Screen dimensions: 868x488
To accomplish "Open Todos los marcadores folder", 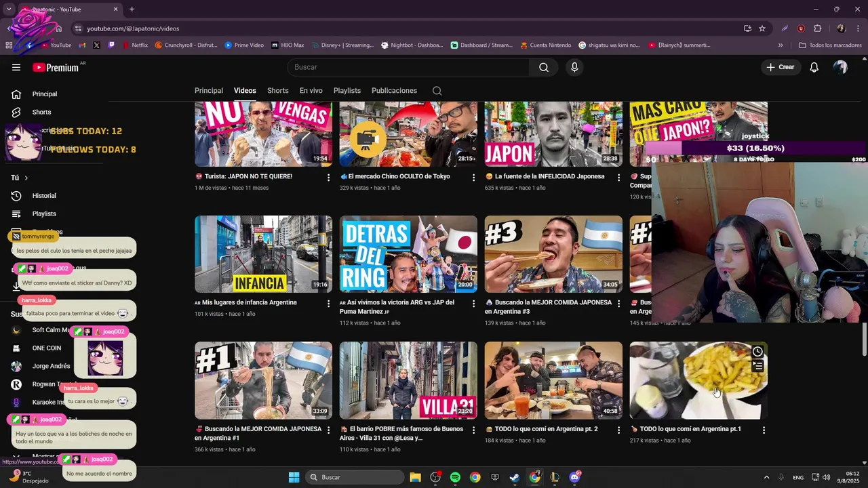I will pos(830,45).
